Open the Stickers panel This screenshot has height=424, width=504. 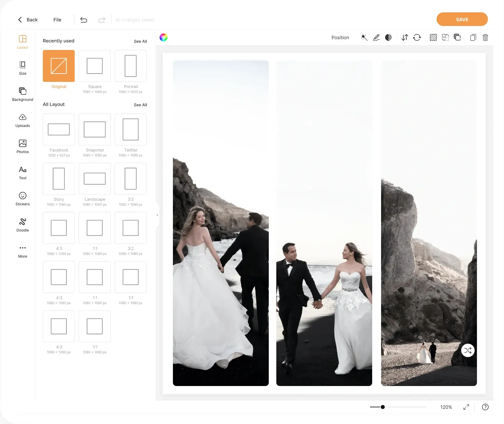pyautogui.click(x=22, y=198)
